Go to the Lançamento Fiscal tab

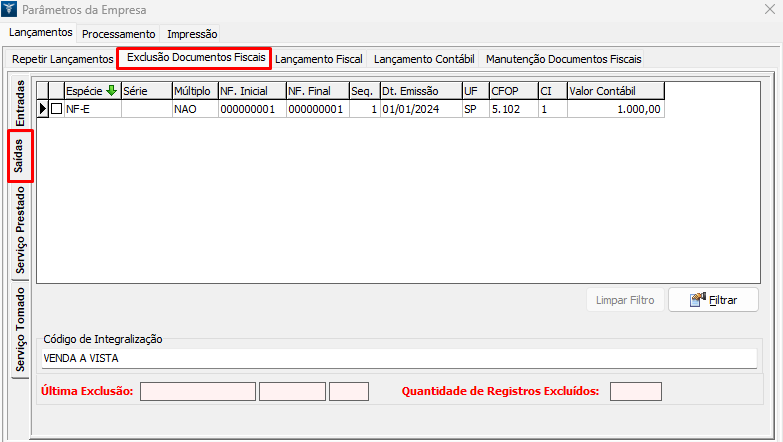319,59
